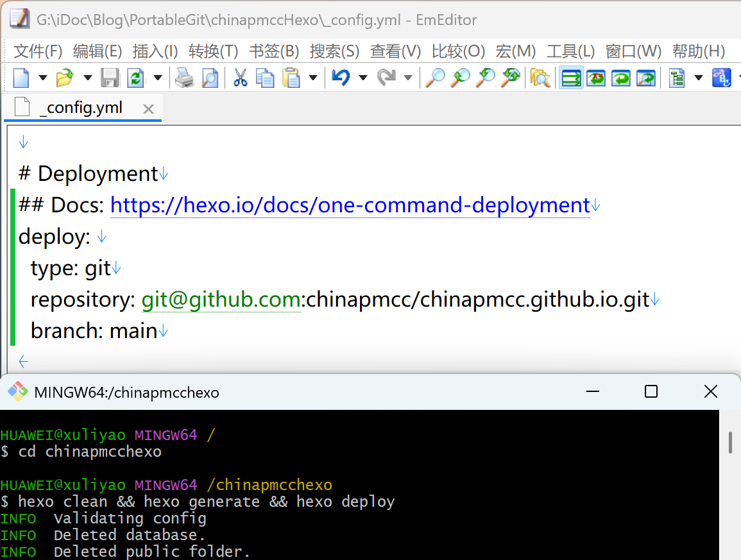Image resolution: width=741 pixels, height=560 pixels.
Task: Click the Find in Files folder icon
Action: (540, 78)
